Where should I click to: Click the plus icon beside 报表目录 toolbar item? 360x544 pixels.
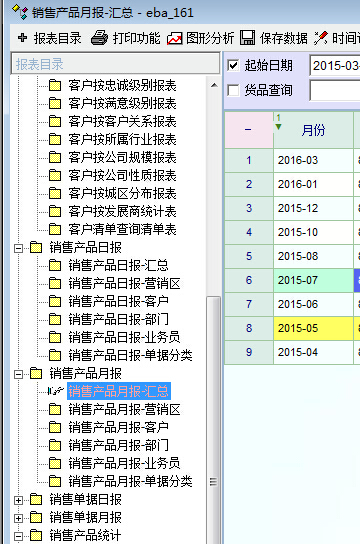23,37
